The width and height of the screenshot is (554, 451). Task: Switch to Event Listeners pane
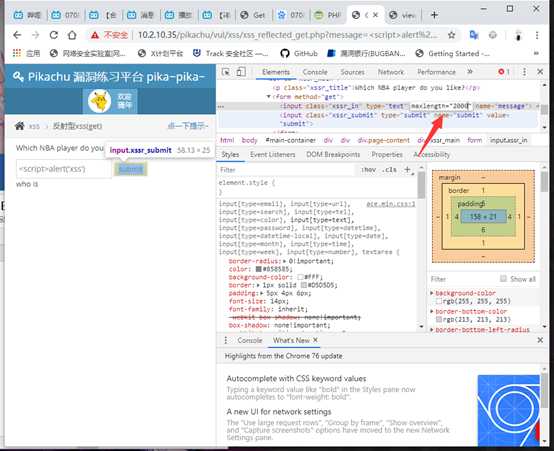coord(272,155)
